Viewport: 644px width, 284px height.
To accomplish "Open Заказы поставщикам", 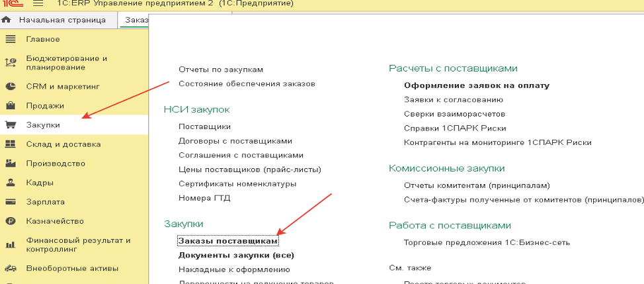I will tap(228, 240).
